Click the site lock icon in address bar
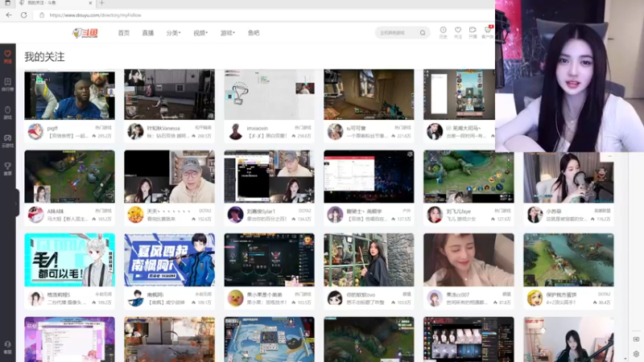This screenshot has height=362, width=644. pyautogui.click(x=42, y=15)
